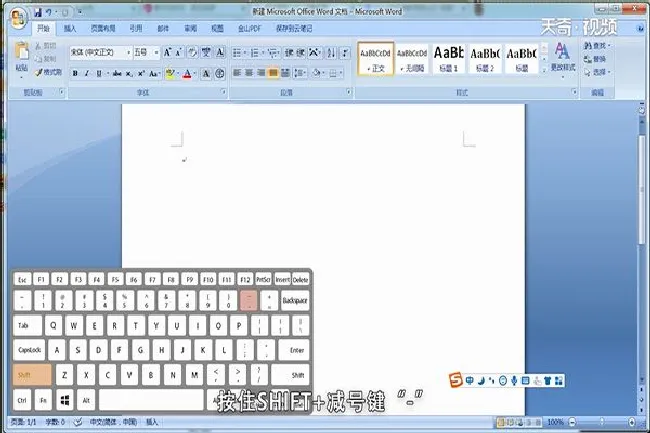Click the large Paste clipboard icon

pos(22,52)
